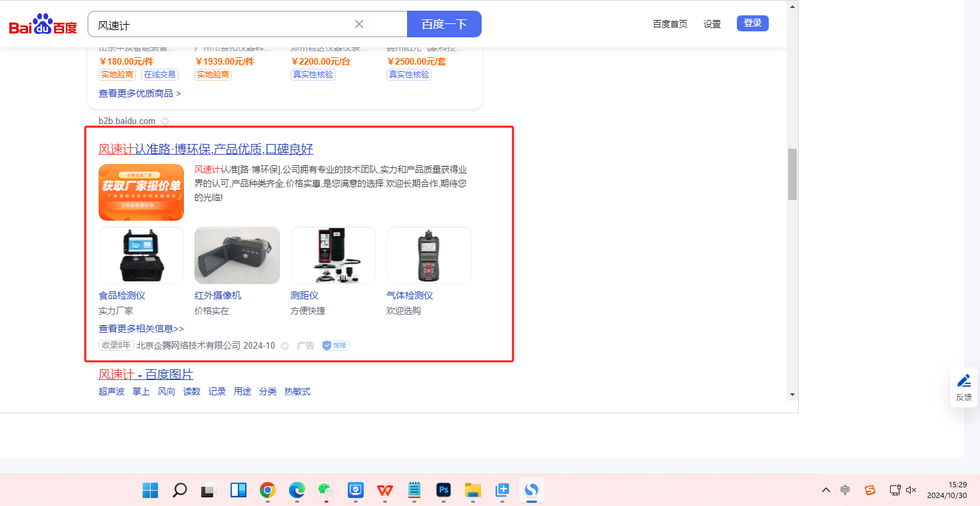Open WPS Office from the taskbar
This screenshot has width=980, height=506.
pos(385,491)
